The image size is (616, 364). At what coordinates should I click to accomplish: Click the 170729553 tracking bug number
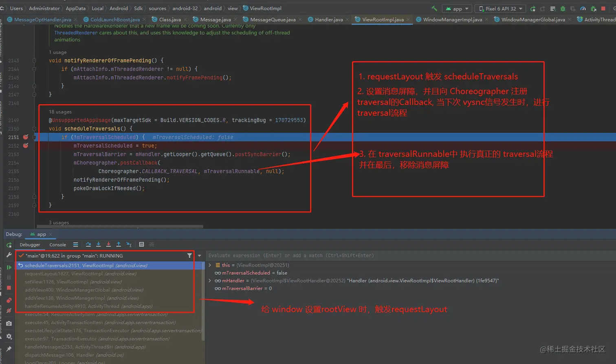(289, 120)
